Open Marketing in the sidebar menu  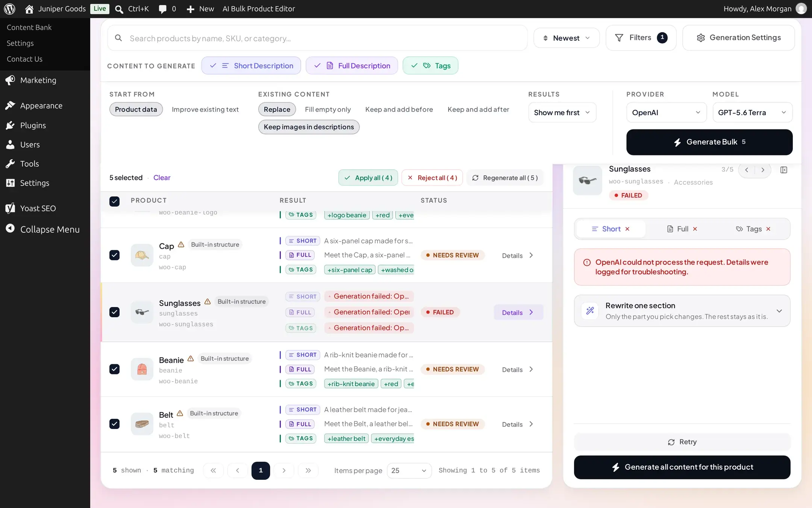38,80
